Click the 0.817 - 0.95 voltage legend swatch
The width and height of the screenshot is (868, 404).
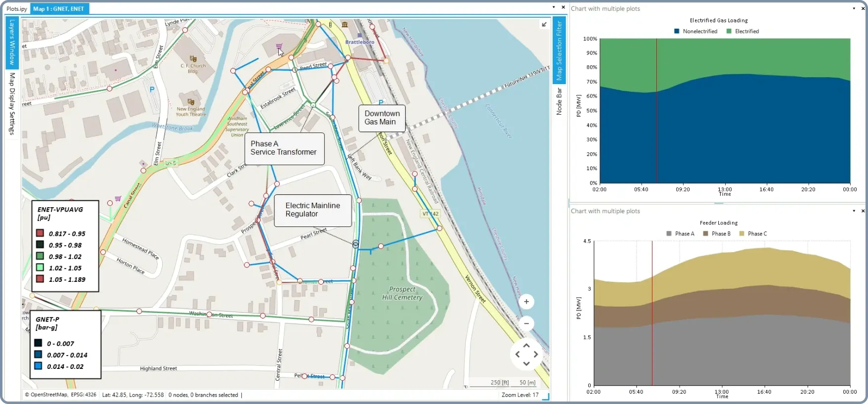point(40,233)
